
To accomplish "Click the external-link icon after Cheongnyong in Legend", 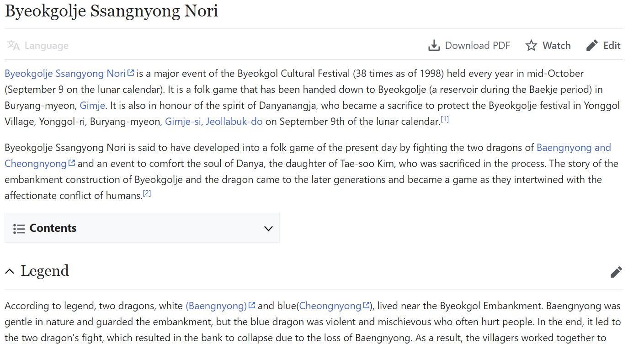I will [x=366, y=305].
